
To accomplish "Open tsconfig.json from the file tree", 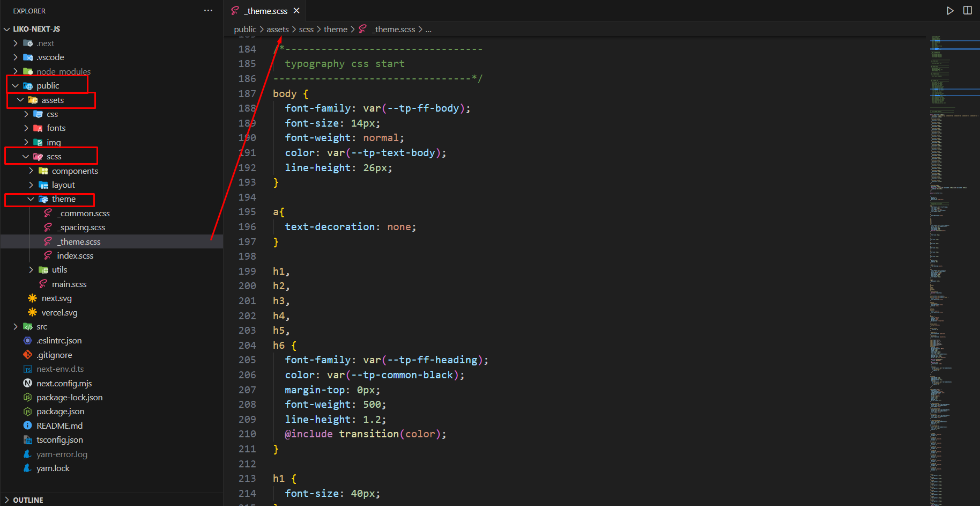I will (x=60, y=439).
